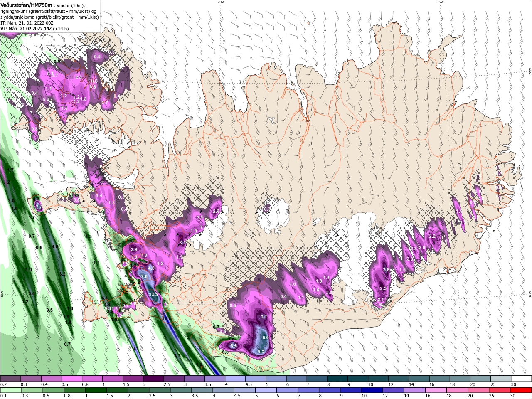Click the '13.5' precipitation value on the map

click(x=153, y=295)
